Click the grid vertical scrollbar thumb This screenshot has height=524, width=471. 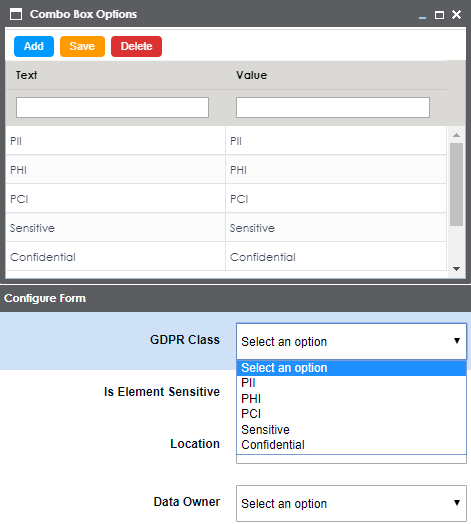pos(456,184)
